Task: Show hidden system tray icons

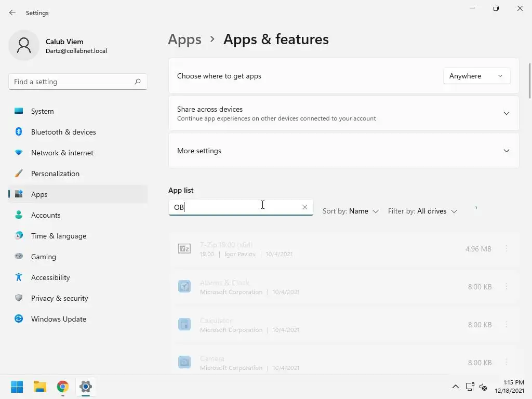Action: coord(455,387)
